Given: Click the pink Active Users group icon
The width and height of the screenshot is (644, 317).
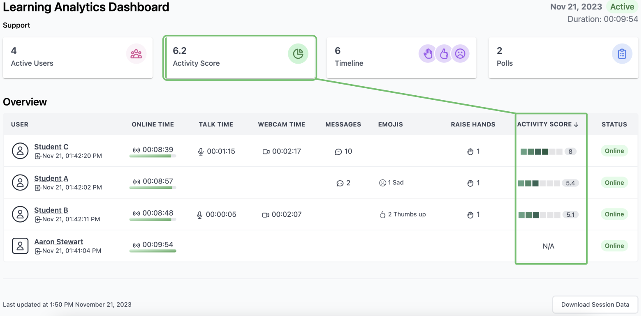Looking at the screenshot, I should [136, 54].
